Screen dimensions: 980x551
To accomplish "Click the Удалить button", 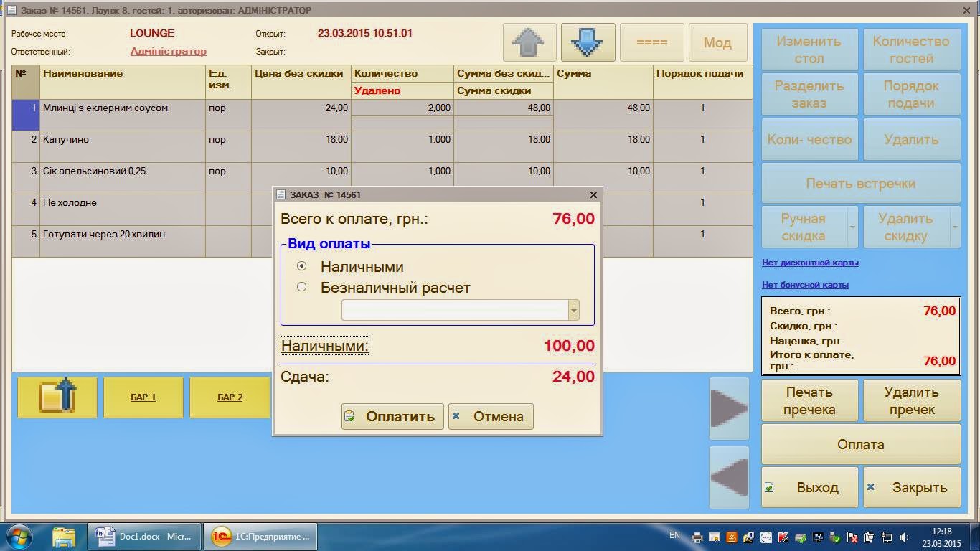I will point(911,139).
